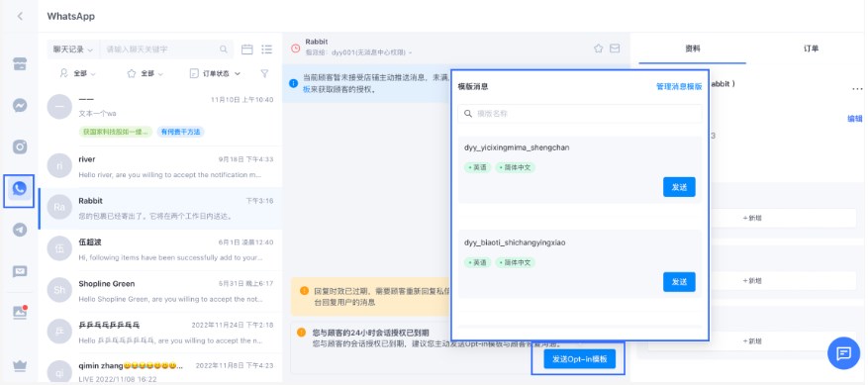868x385 pixels.
Task: Select the WhatsApp channel icon in the sidebar
Action: [x=20, y=189]
